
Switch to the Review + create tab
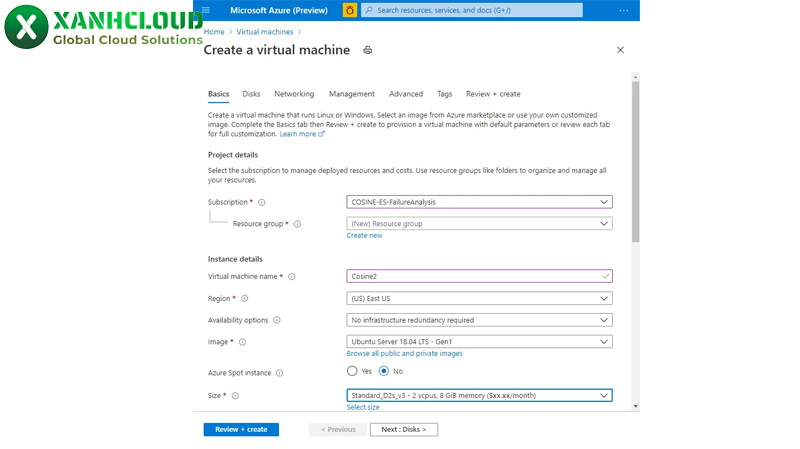[x=493, y=94]
